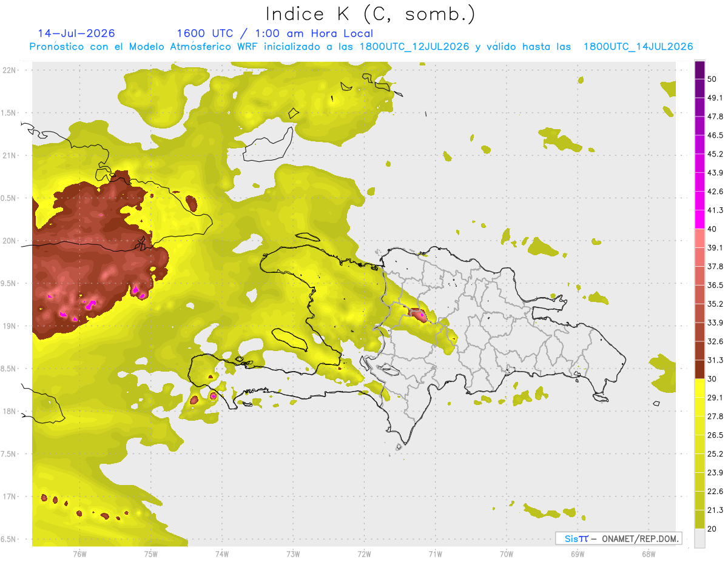Click the latitude label '17N'
Image resolution: width=728 pixels, height=562 pixels.
[x=10, y=497]
